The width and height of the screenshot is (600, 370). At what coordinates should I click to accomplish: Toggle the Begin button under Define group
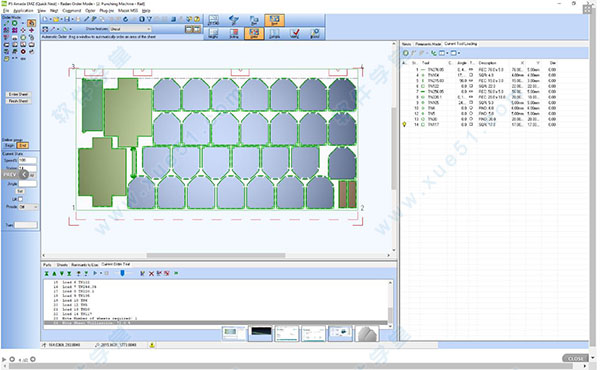[9, 145]
